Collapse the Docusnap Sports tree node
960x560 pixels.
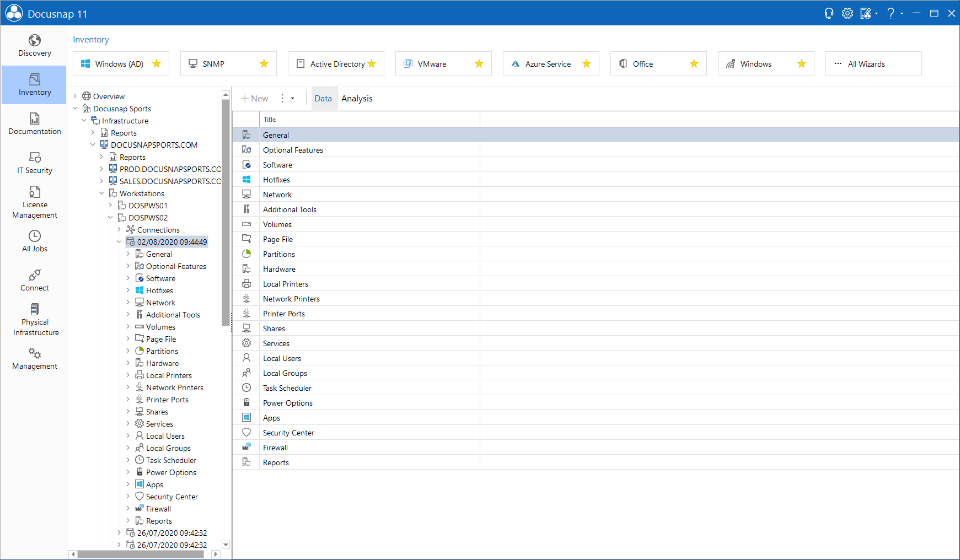tap(75, 109)
